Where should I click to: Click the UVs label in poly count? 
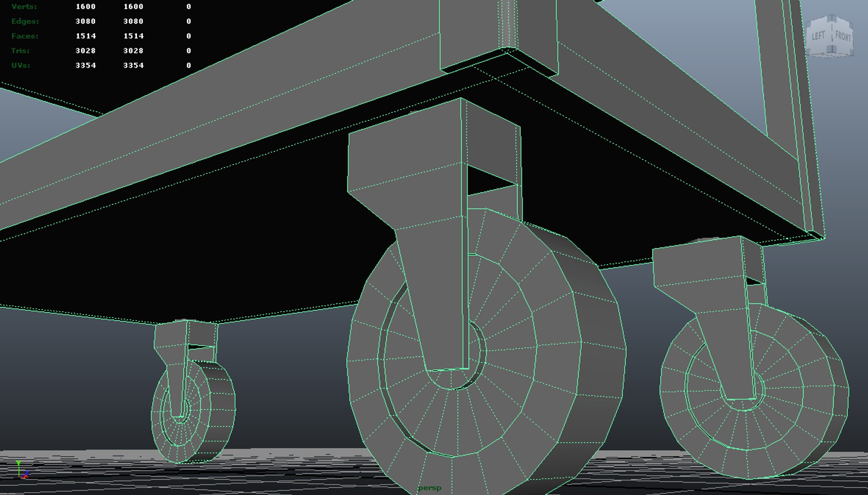coord(21,66)
